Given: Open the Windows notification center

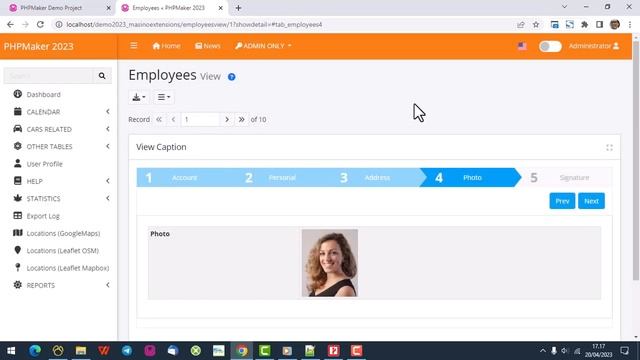Looking at the screenshot, I should 624,351.
